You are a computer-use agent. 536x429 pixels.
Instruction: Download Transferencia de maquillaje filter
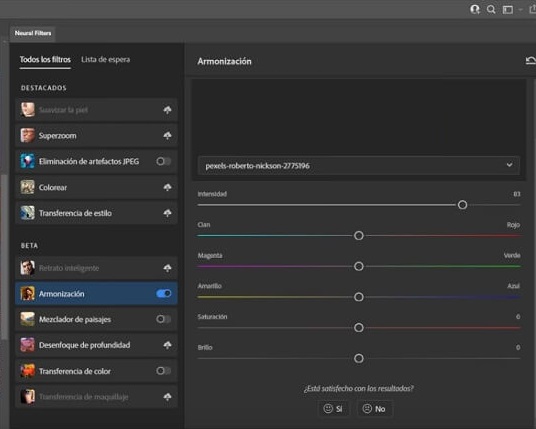[x=167, y=397]
